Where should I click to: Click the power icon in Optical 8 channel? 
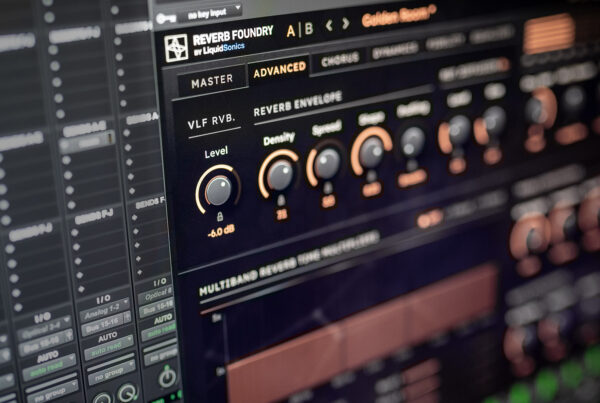168,377
